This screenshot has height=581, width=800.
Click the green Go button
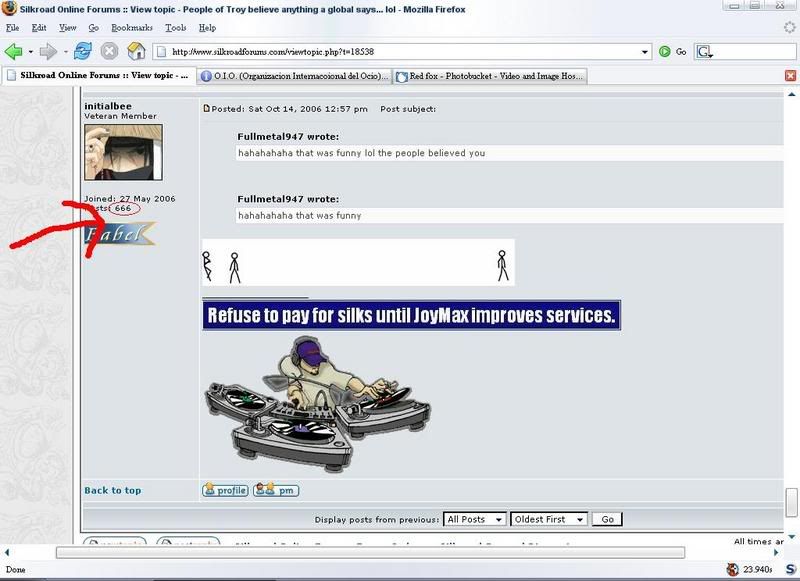(672, 52)
